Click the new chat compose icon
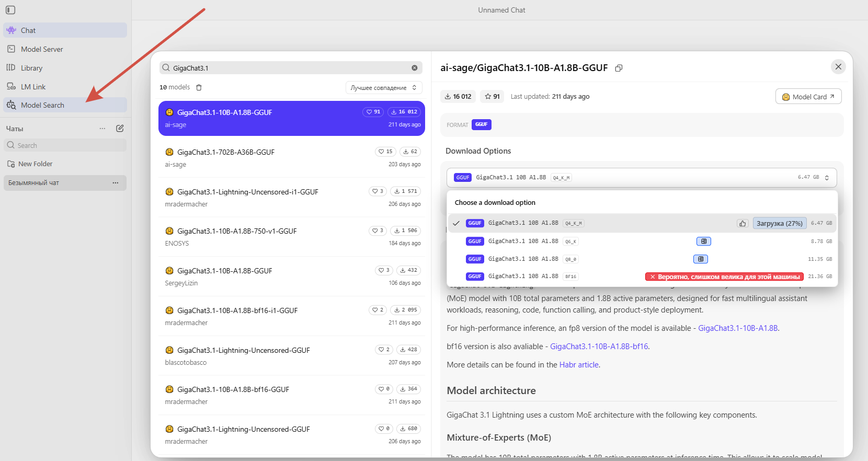The width and height of the screenshot is (868, 461). point(120,129)
